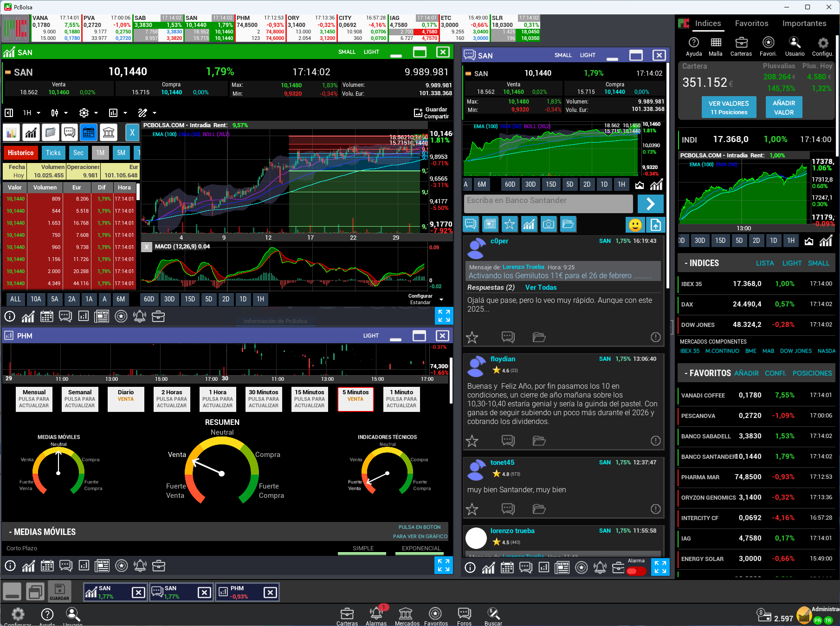The image size is (840, 626).
Task: Toggle the red Alarma switch
Action: pos(636,571)
